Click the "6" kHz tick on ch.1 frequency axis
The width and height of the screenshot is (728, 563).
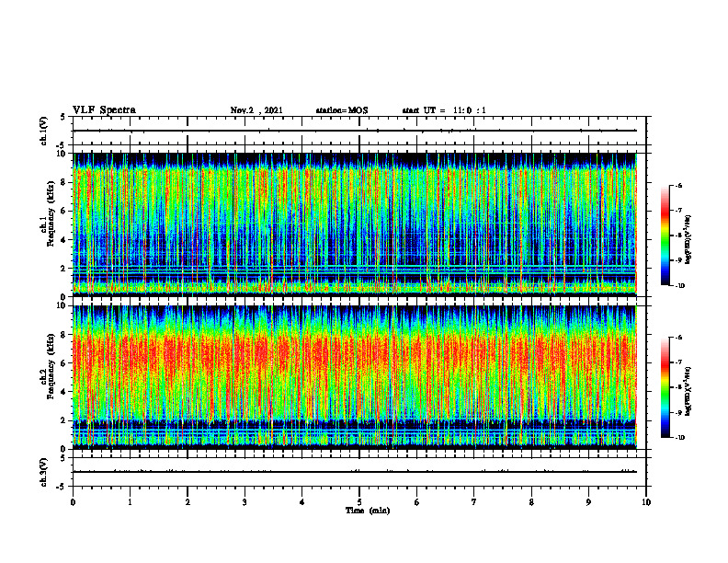64,211
